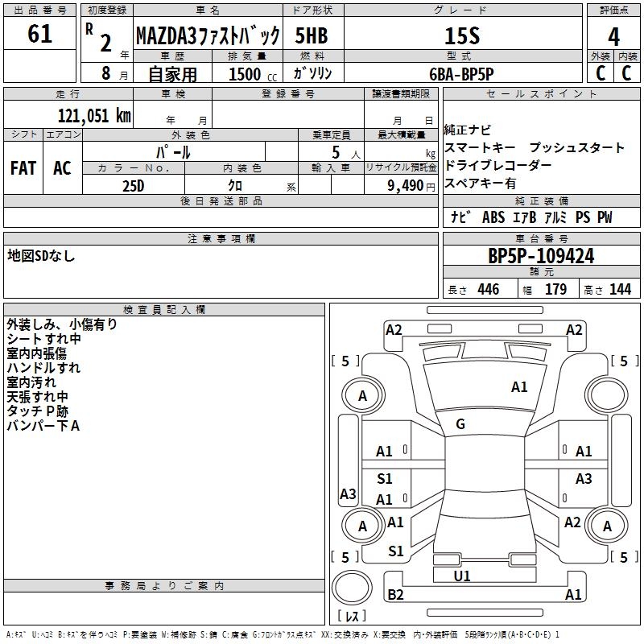644x644 pixels.
Task: Select the model code 6BA-BP5P
Action: 461,74
